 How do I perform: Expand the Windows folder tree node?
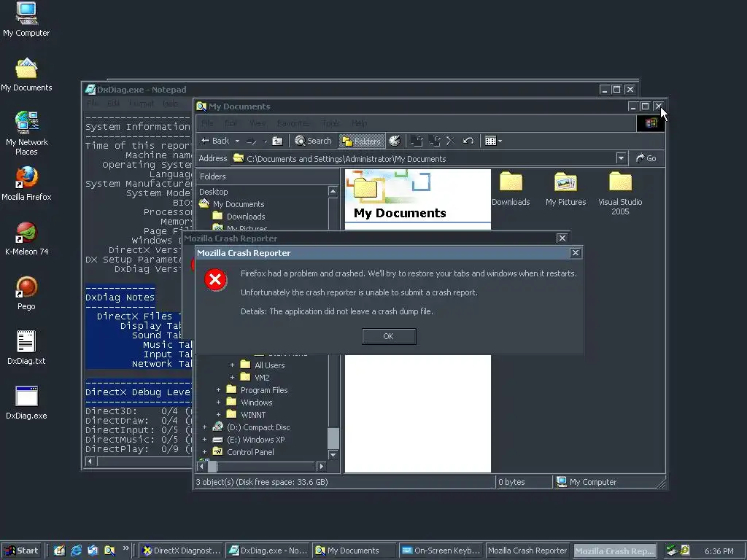[218, 402]
